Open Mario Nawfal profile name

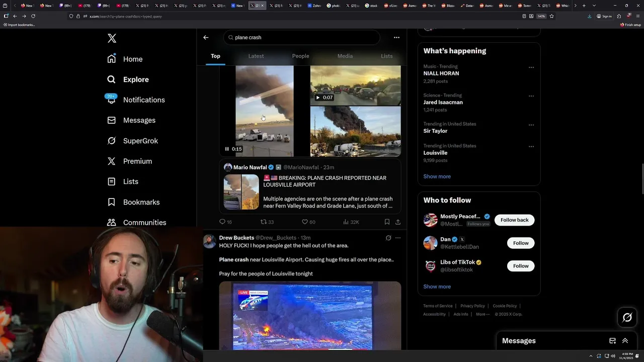[250, 167]
